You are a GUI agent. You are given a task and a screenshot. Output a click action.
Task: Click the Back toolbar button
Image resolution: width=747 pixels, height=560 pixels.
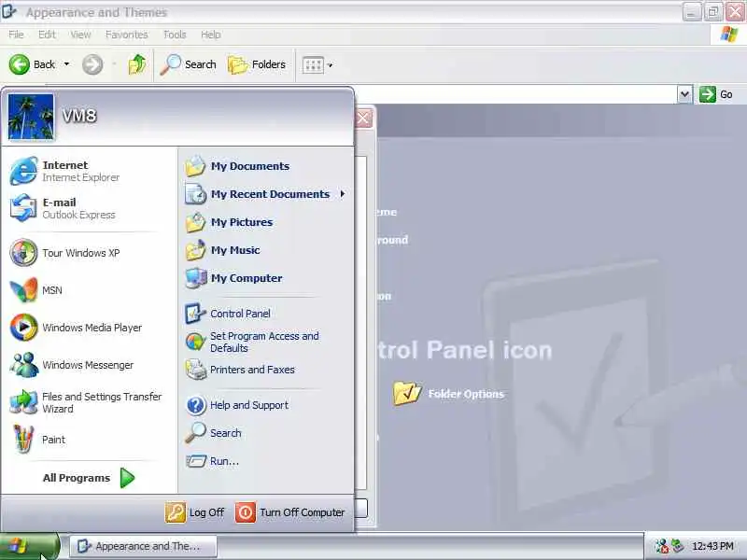(x=32, y=64)
